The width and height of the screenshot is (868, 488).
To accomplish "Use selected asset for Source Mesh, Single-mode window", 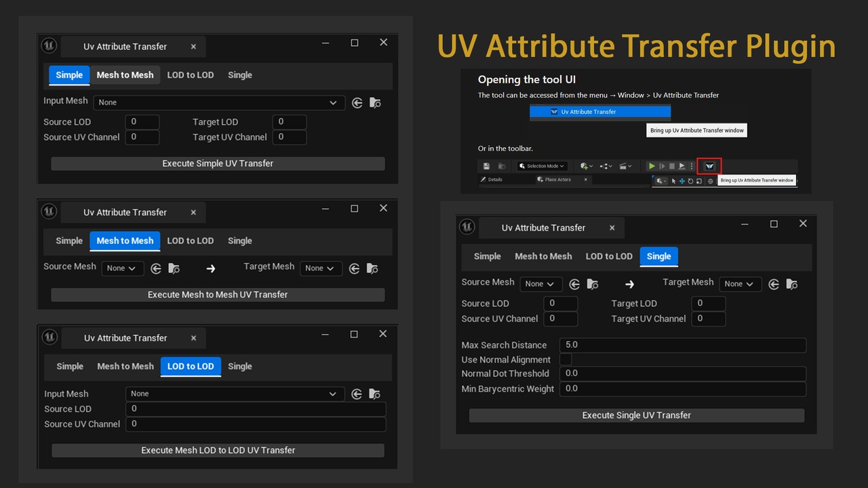I will coord(574,284).
